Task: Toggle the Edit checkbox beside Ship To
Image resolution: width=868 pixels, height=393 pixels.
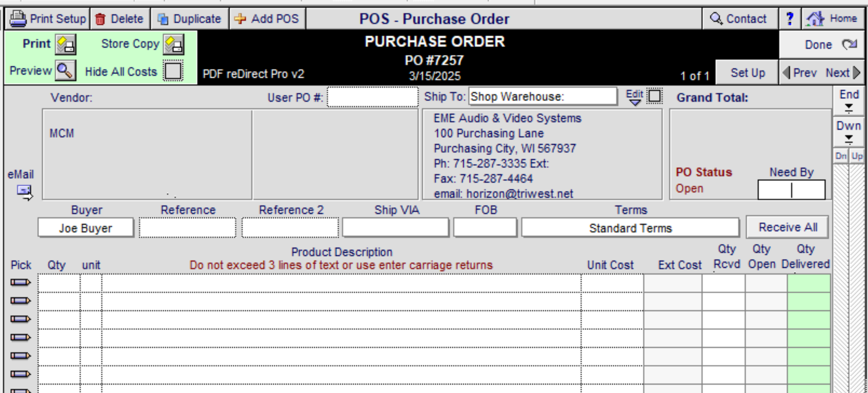Action: coord(655,96)
